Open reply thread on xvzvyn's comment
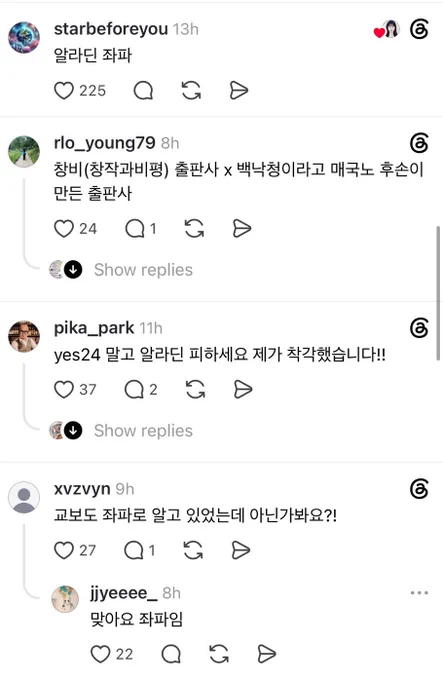The image size is (443, 680). click(134, 550)
